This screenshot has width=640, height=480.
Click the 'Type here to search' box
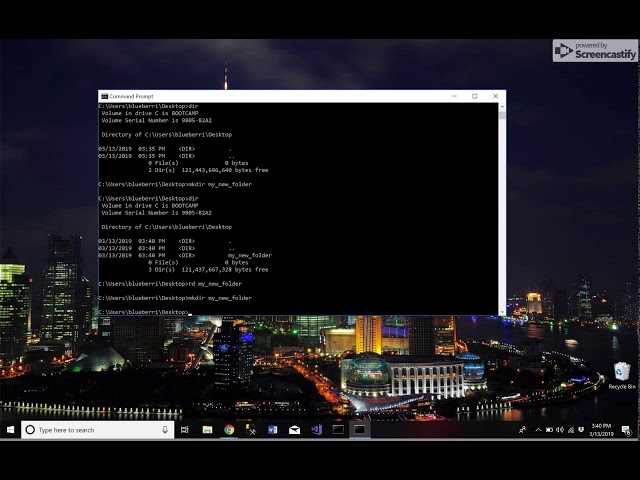coord(98,430)
